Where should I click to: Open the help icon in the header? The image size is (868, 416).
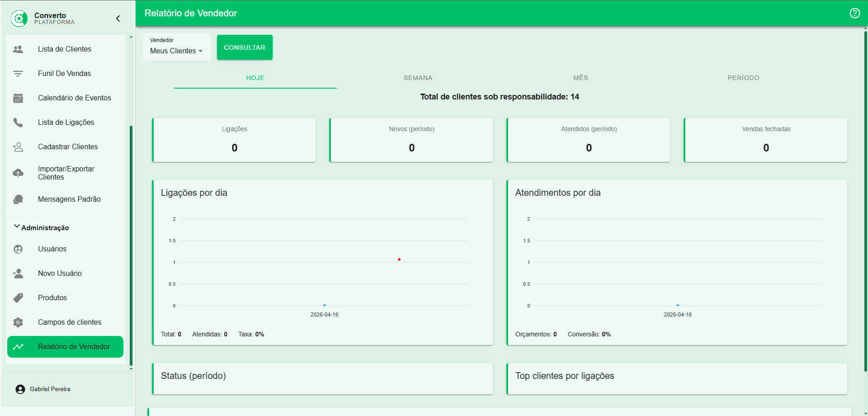point(854,14)
